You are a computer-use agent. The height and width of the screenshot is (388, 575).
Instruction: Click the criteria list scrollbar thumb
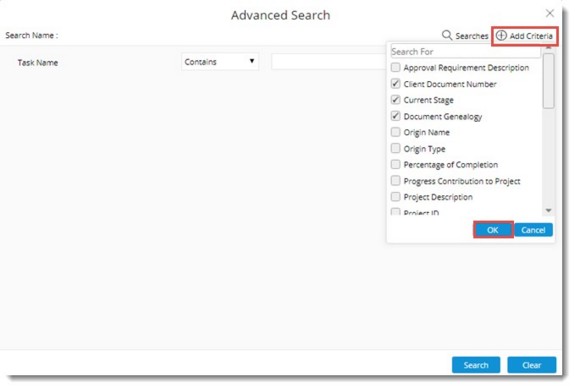tap(548, 81)
